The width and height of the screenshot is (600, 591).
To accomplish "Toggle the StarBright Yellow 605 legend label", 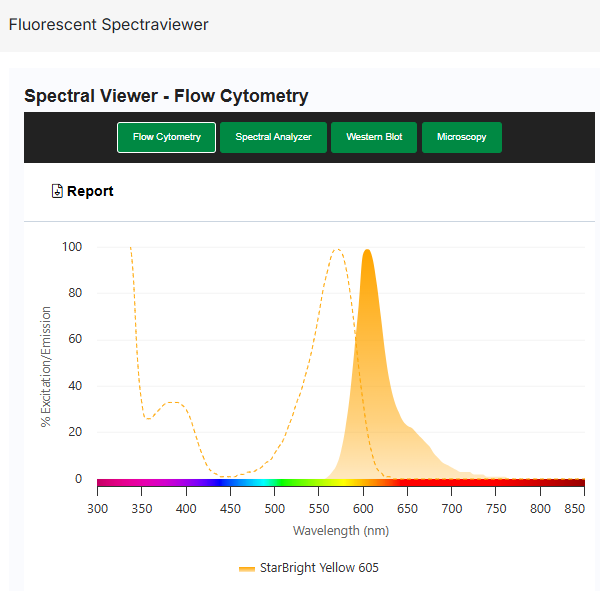I will (x=319, y=568).
